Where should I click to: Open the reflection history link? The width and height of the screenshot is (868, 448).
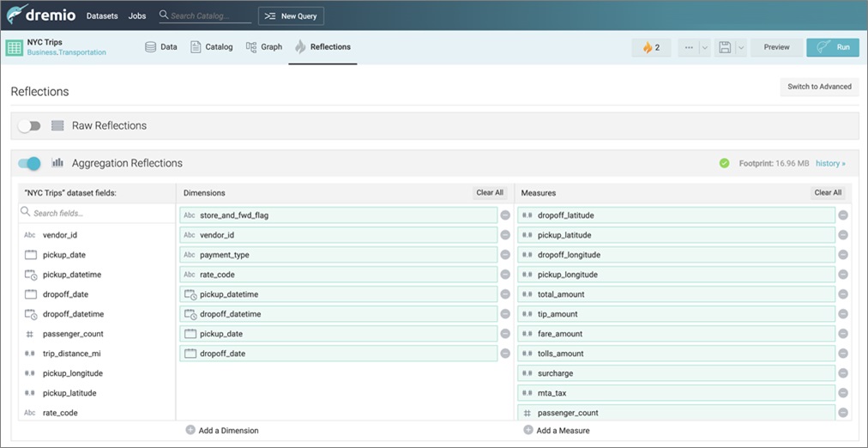tap(829, 163)
